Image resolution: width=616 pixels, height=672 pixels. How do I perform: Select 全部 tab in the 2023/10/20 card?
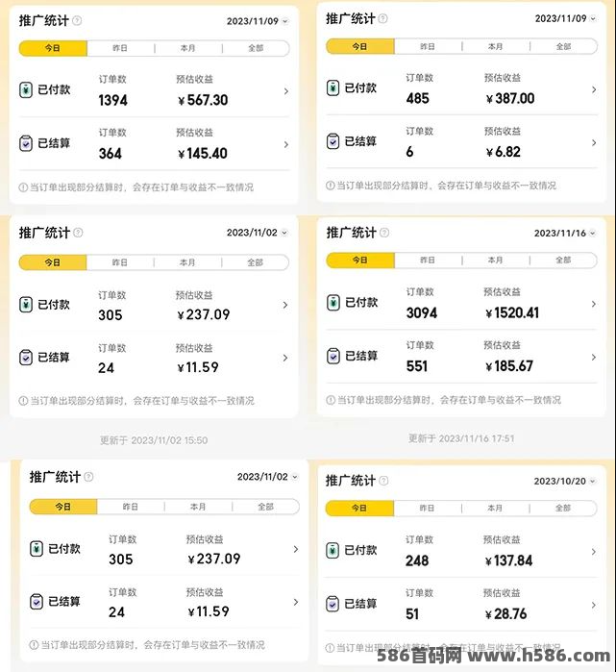point(563,509)
